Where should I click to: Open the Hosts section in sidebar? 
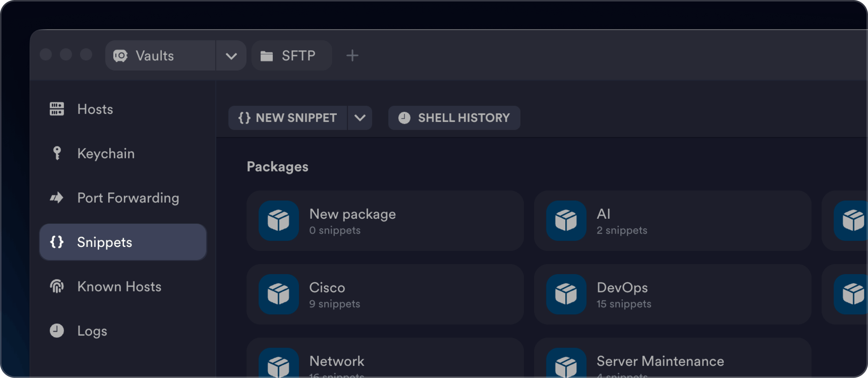[123, 109]
